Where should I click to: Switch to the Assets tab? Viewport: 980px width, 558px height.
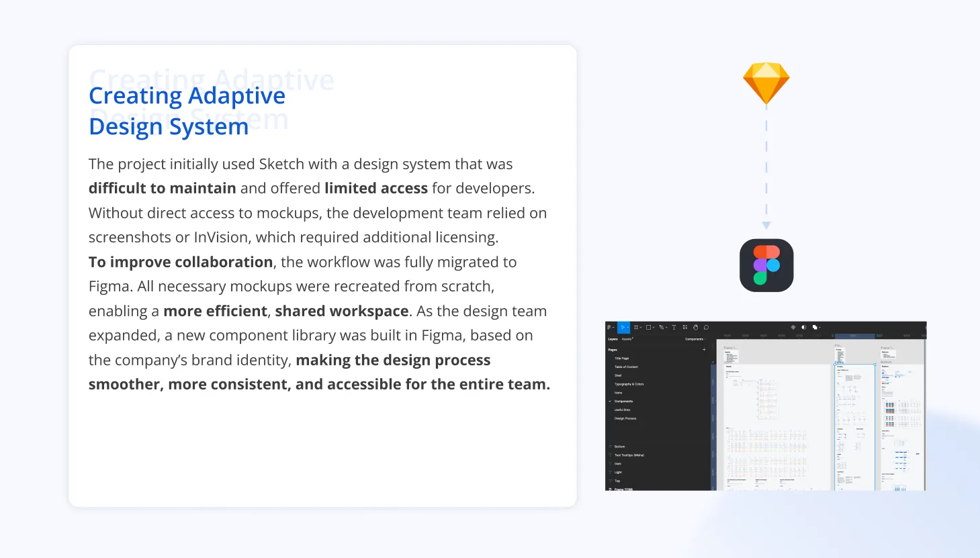[x=627, y=339]
